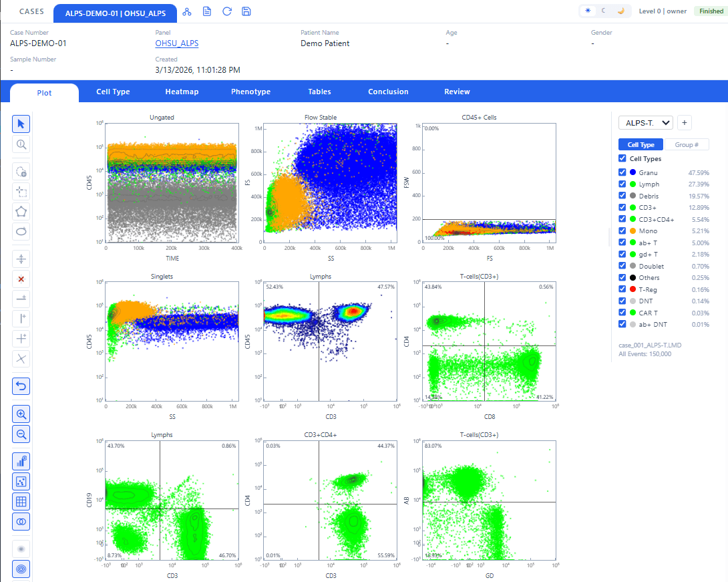The height and width of the screenshot is (582, 728).
Task: Switch to histogram plot type
Action: (21, 462)
